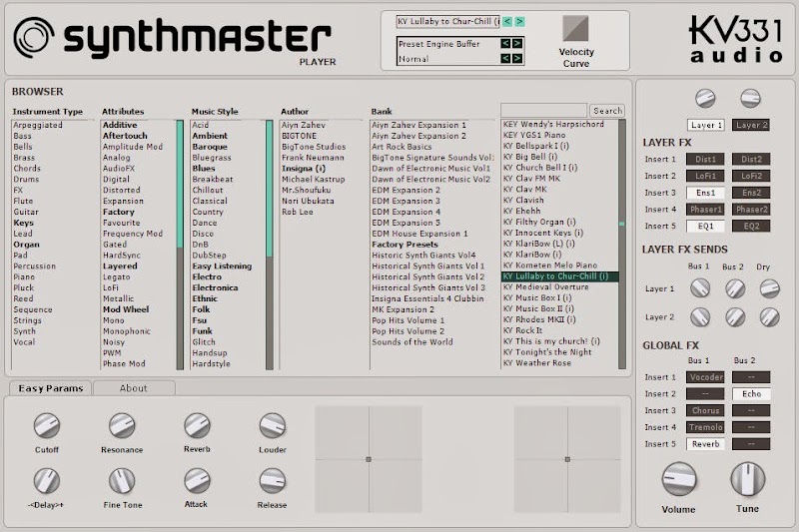799x532 pixels.
Task: Click the preset name display field
Action: point(447,21)
